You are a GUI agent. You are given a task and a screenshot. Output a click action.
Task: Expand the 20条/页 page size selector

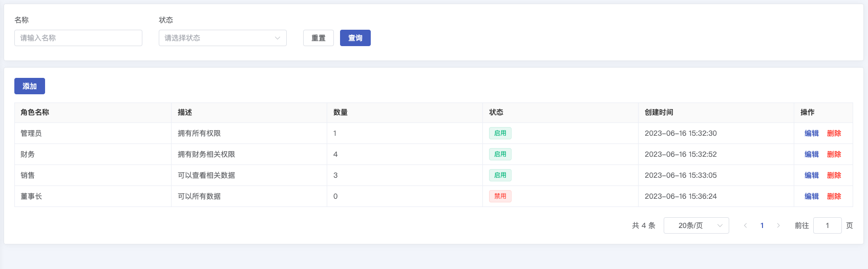pos(696,225)
